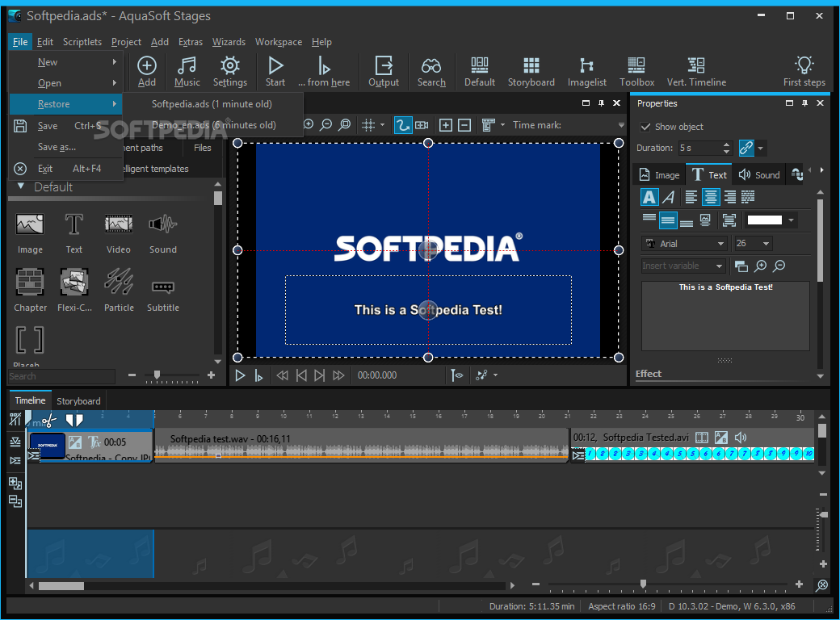This screenshot has height=620, width=840.
Task: Click zoom to fit icon in layout designer
Action: (x=345, y=125)
